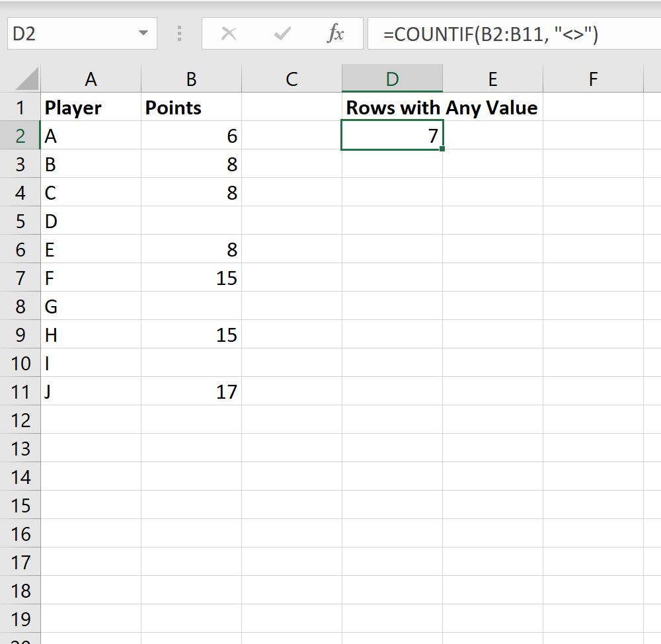The width and height of the screenshot is (661, 644).
Task: Open the Insert Function fx icon
Action: [336, 33]
